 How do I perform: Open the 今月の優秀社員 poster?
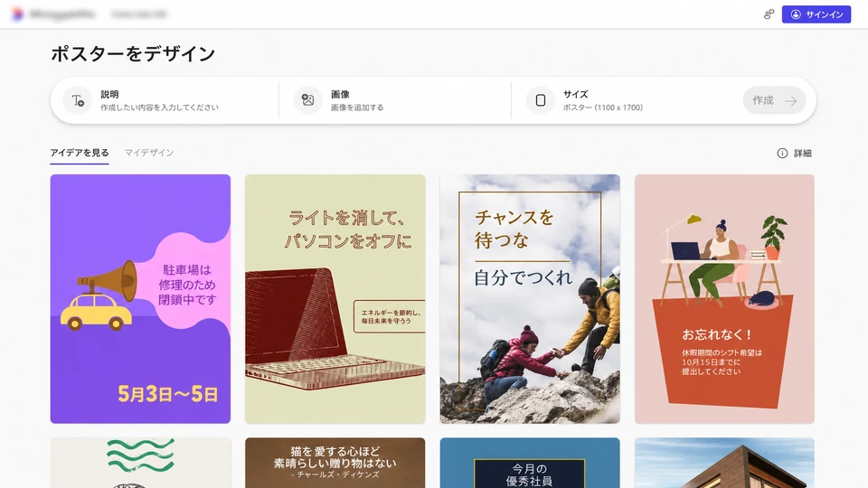[x=530, y=463]
